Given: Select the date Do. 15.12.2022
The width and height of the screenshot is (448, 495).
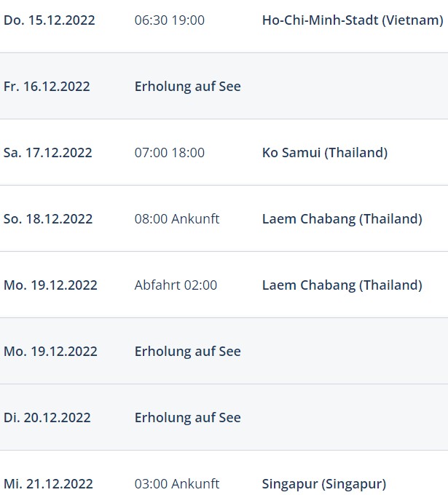Looking at the screenshot, I should point(50,20).
